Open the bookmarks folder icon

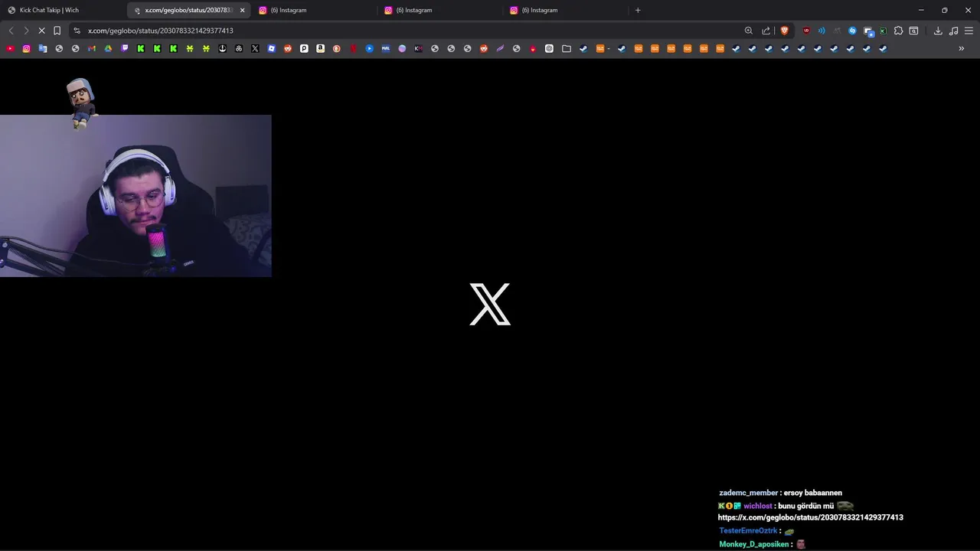click(567, 48)
